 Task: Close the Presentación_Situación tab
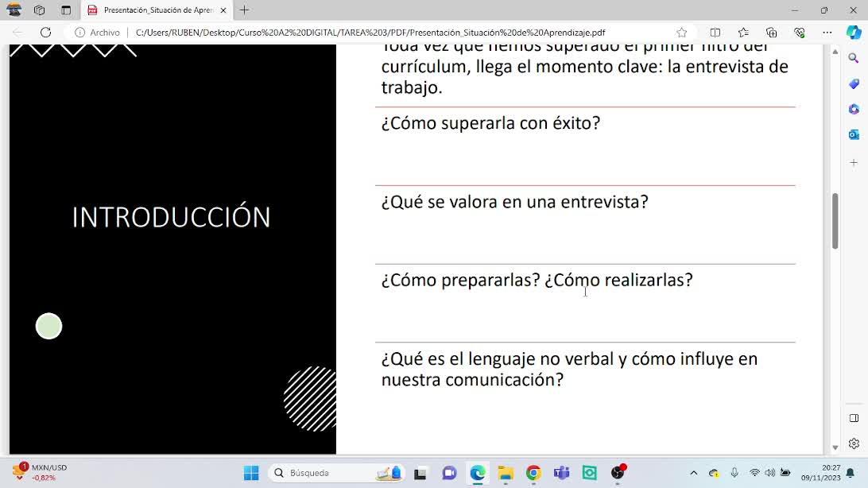pos(223,10)
